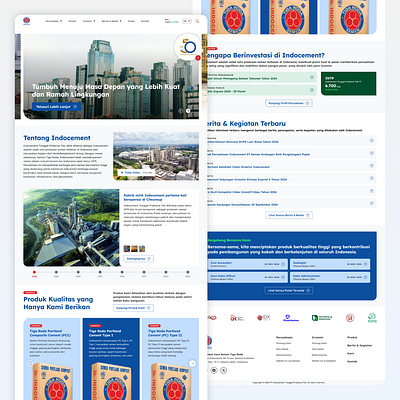The width and height of the screenshot is (400, 400).
Task: Open the Citeureup aerial factory photo
Action: [71, 228]
